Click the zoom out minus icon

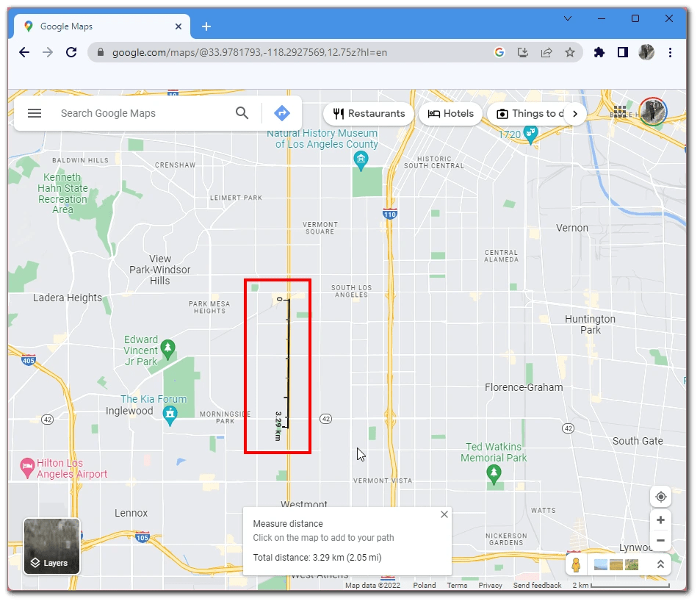(660, 540)
